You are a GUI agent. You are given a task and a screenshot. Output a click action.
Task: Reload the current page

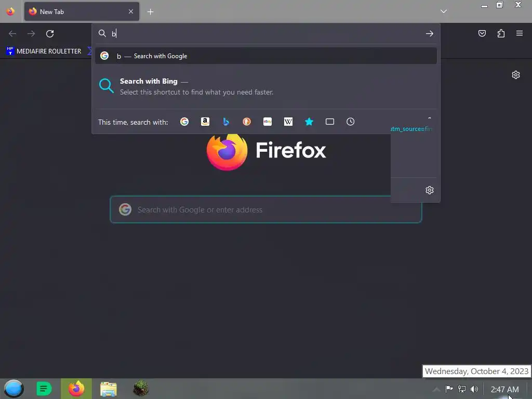pos(50,34)
